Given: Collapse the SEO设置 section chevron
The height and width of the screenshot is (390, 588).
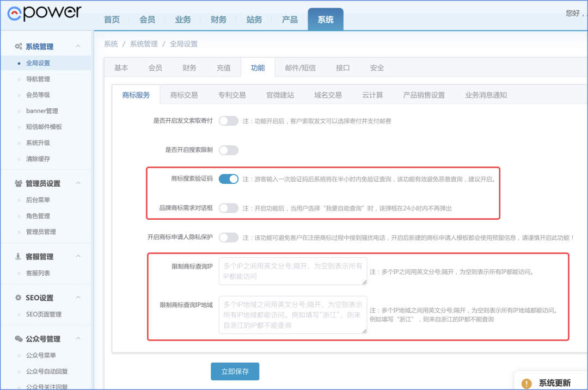Looking at the screenshot, I should click(x=78, y=298).
